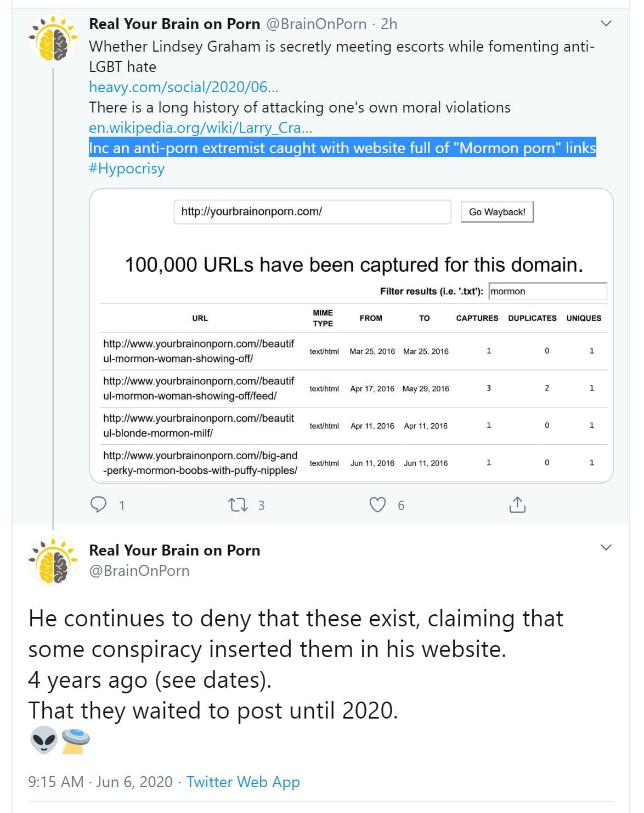Screen dimensions: 644x813
Task: Open the @BrainOnPorn handle in reply tweet
Action: tap(139, 571)
